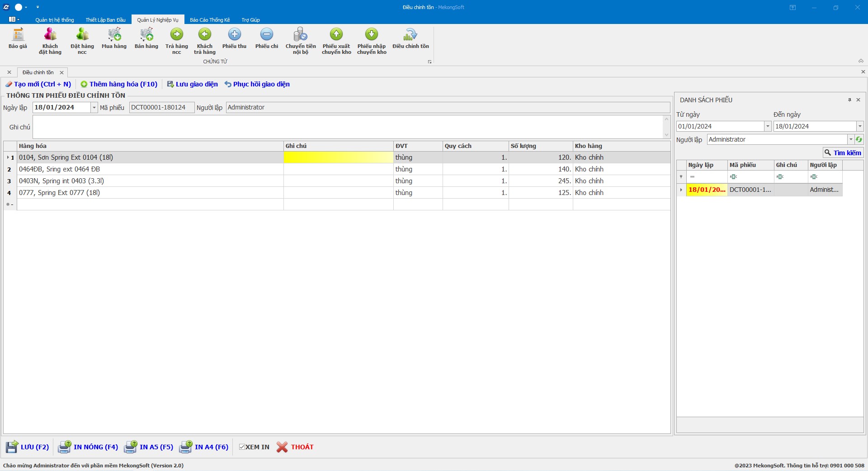Open Chuyển tiền nội bộ transfer icon

[301, 41]
